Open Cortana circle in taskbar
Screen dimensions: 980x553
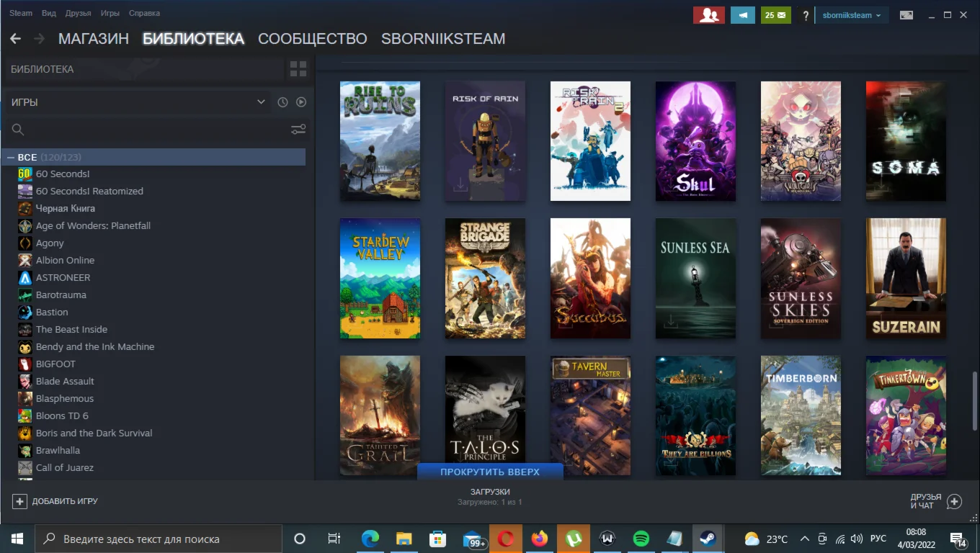[x=300, y=539]
